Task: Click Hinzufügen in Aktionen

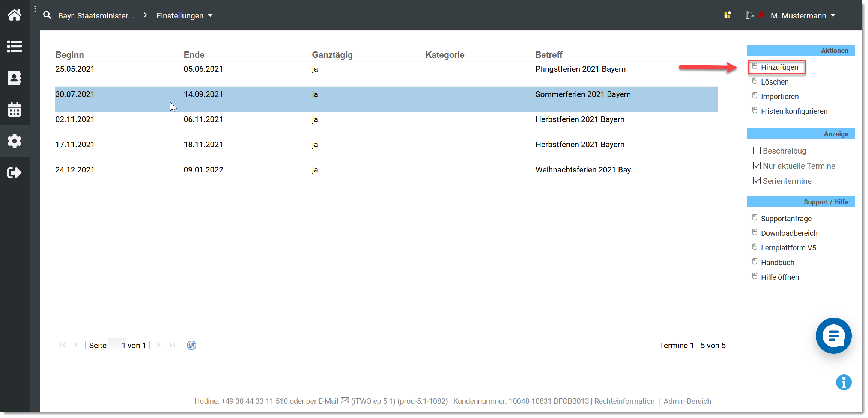Action: [779, 67]
